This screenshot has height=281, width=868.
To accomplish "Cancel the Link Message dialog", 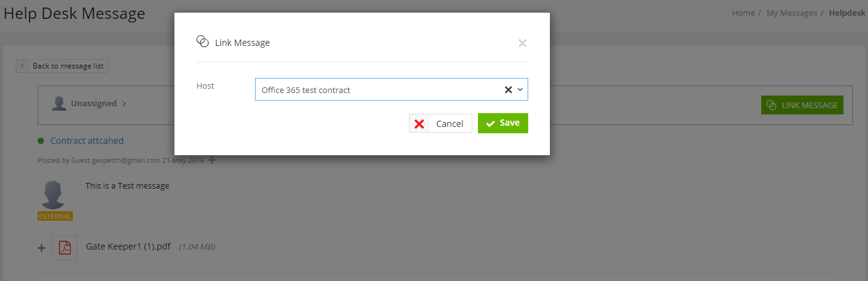I will (x=440, y=123).
